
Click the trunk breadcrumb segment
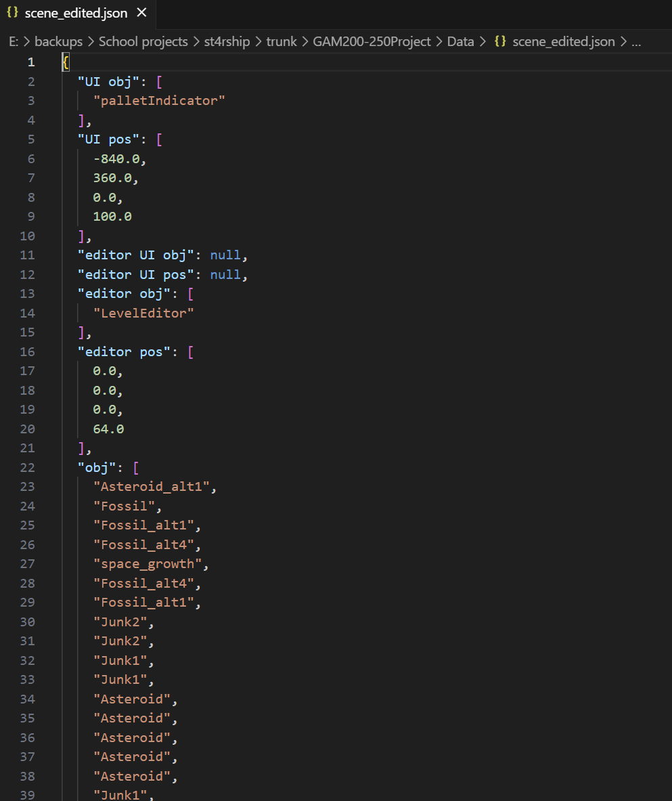[282, 42]
